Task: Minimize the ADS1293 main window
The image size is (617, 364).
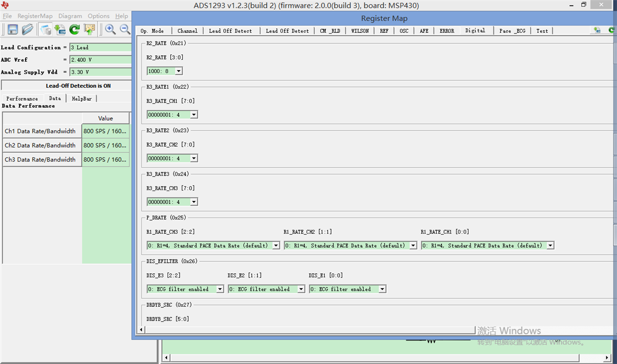Action: point(571,5)
